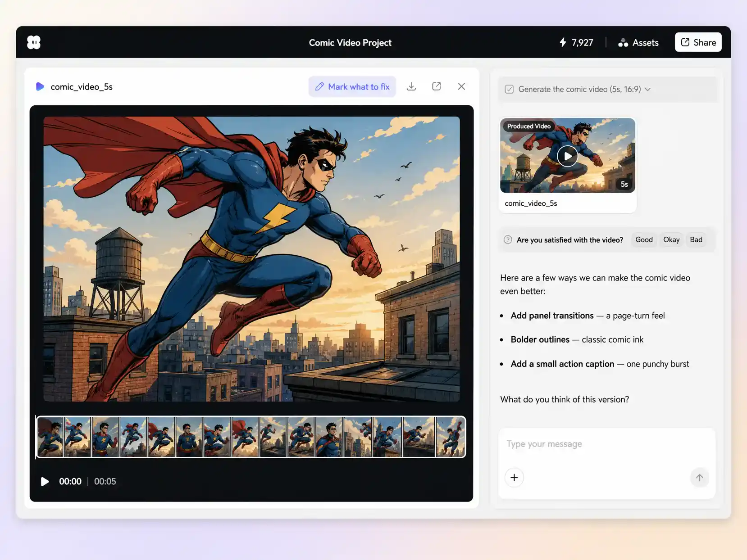This screenshot has height=560, width=747.
Task: Play the Produced Video thumbnail
Action: click(567, 156)
